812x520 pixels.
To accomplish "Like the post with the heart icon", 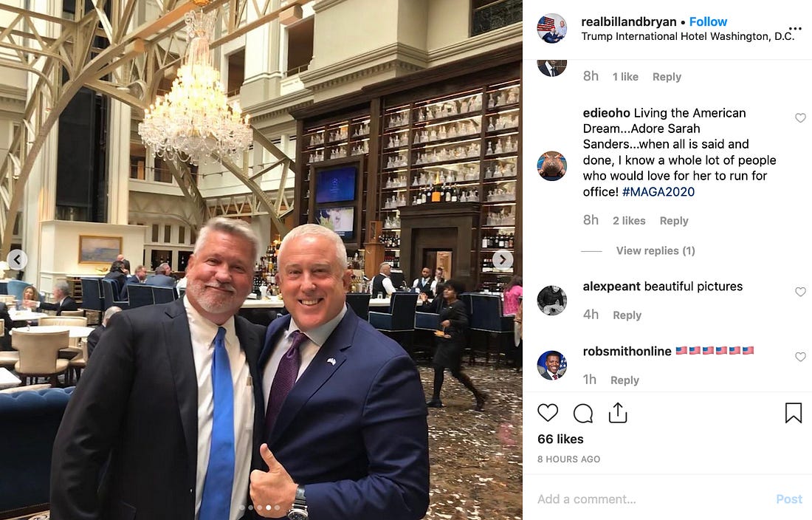I will 548,413.
